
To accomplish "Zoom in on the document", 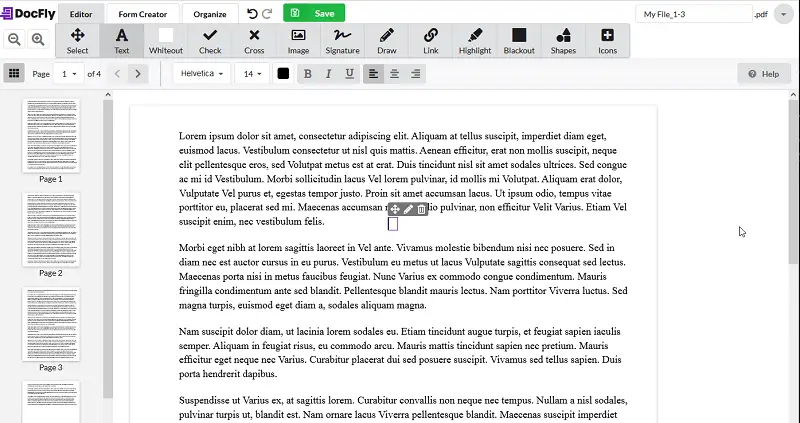I will pos(38,39).
